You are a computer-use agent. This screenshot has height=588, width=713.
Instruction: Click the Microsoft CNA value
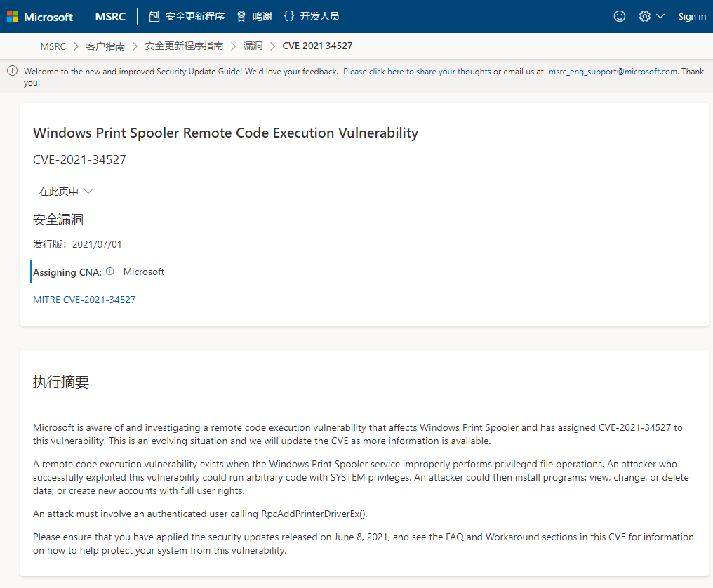pos(144,272)
